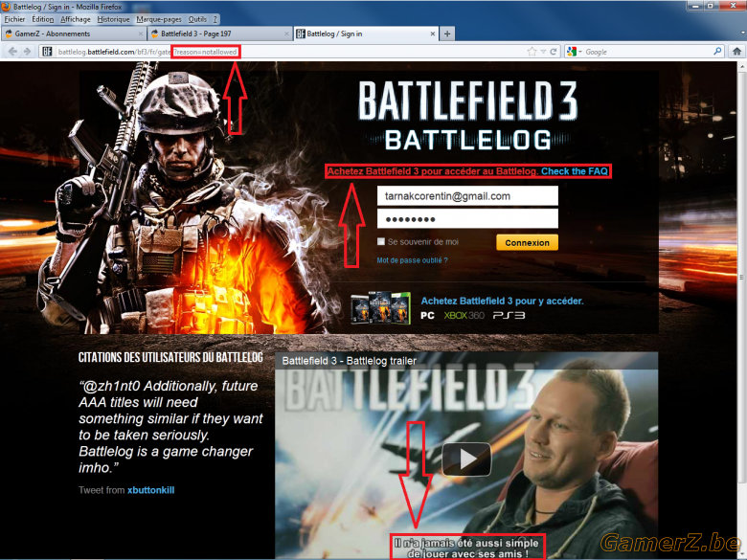Tick the Se souvenir de moi checkbox
This screenshot has width=747, height=560.
[380, 241]
